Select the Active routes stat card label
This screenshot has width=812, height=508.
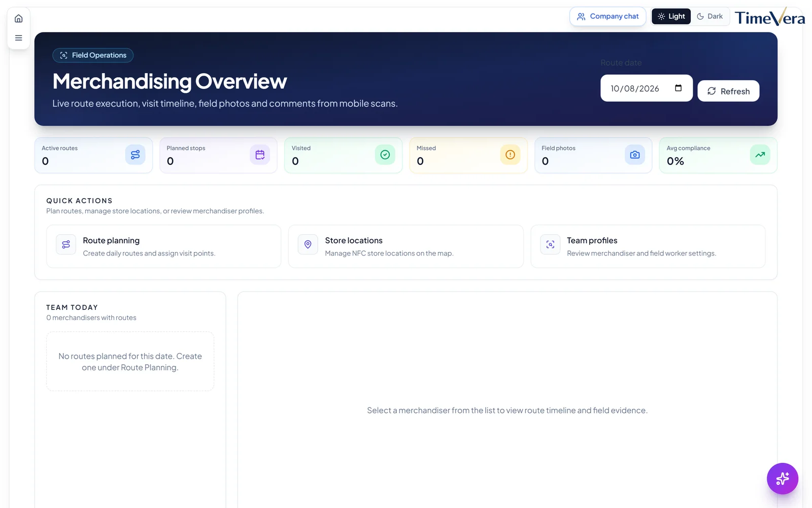point(59,148)
